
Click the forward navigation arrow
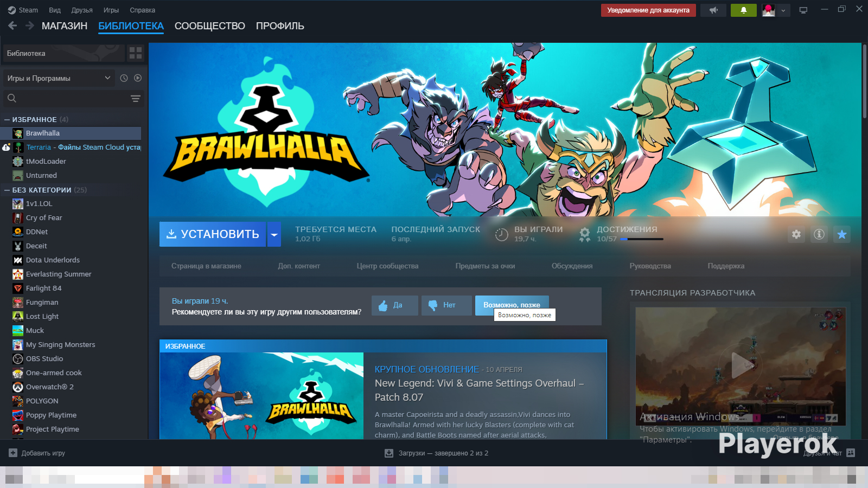[30, 25]
